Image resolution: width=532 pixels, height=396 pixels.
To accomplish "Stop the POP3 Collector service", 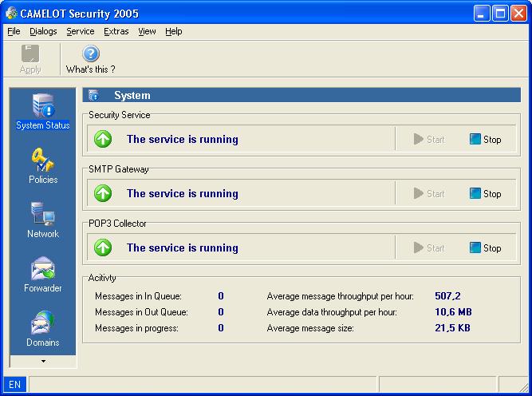I will pos(486,248).
